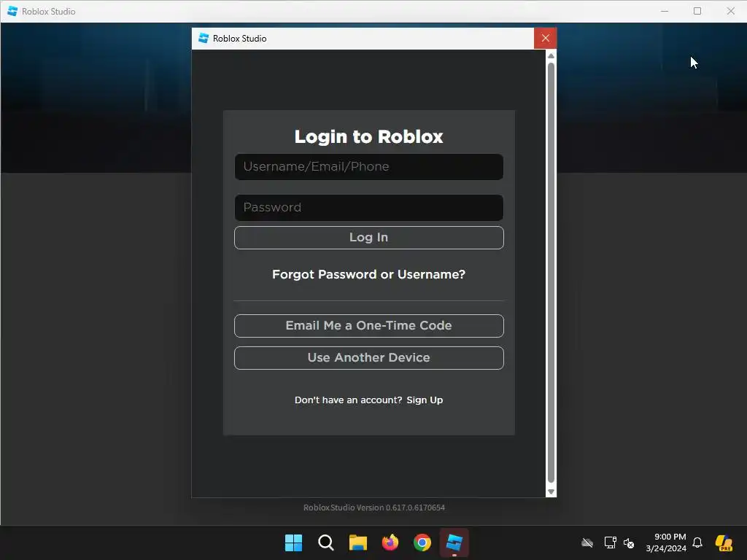Open Google Chrome from the taskbar

coord(422,542)
